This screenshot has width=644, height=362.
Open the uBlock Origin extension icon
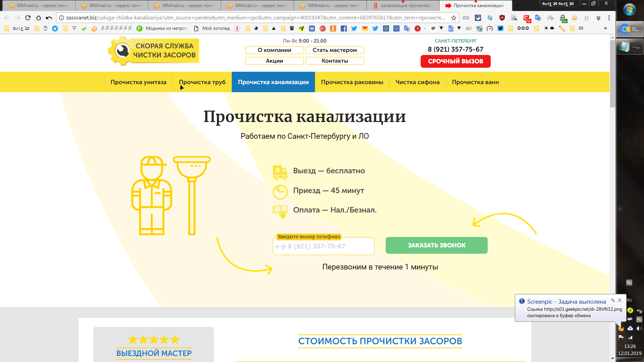[502, 18]
